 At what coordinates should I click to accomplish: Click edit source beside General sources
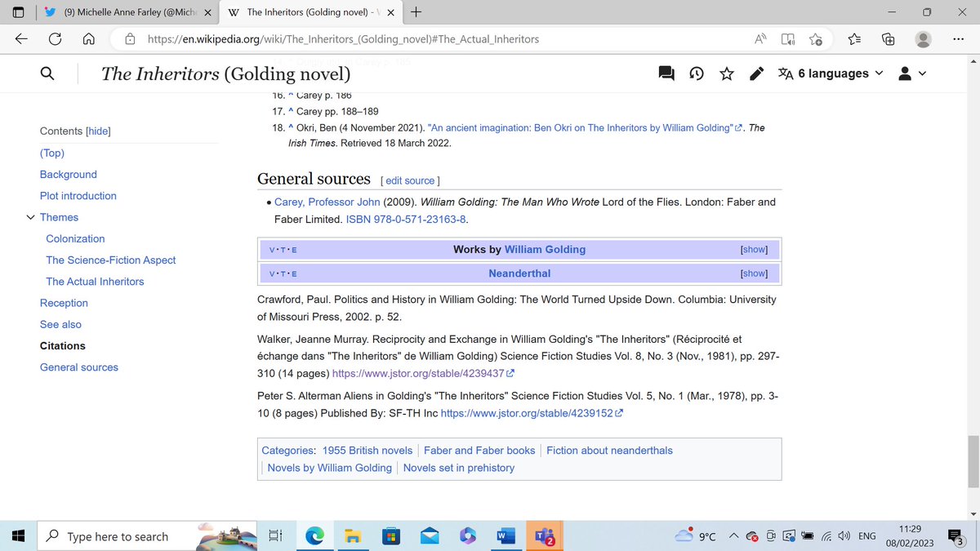point(412,180)
